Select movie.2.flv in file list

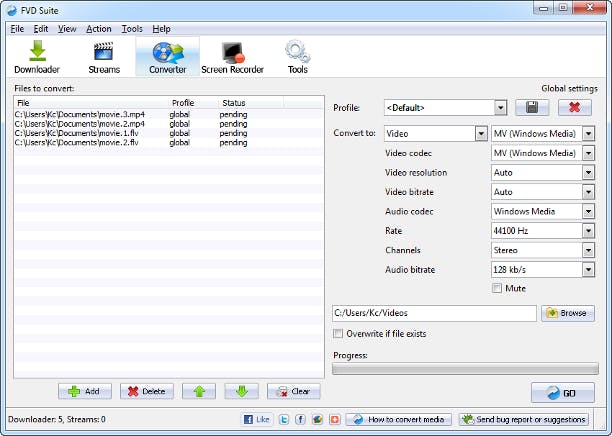point(169,142)
